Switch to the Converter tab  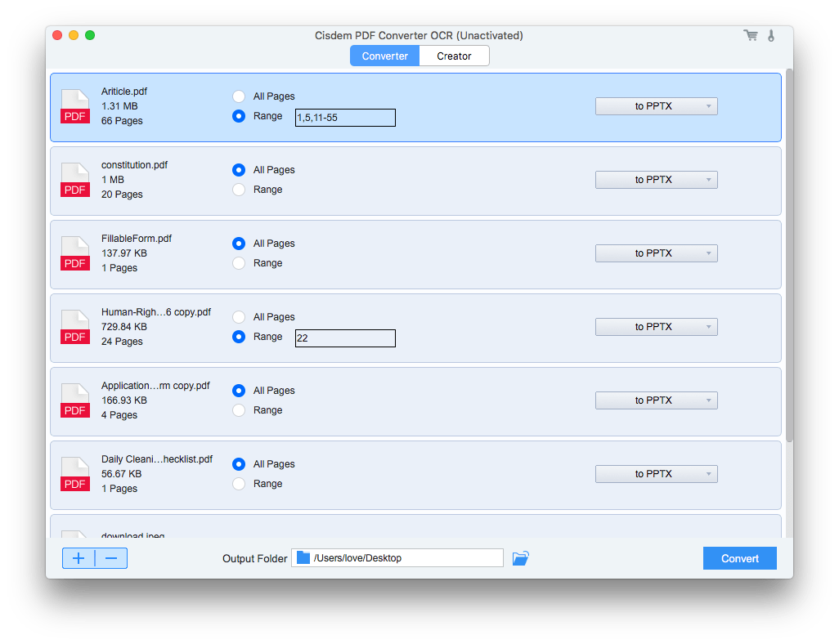click(x=384, y=56)
